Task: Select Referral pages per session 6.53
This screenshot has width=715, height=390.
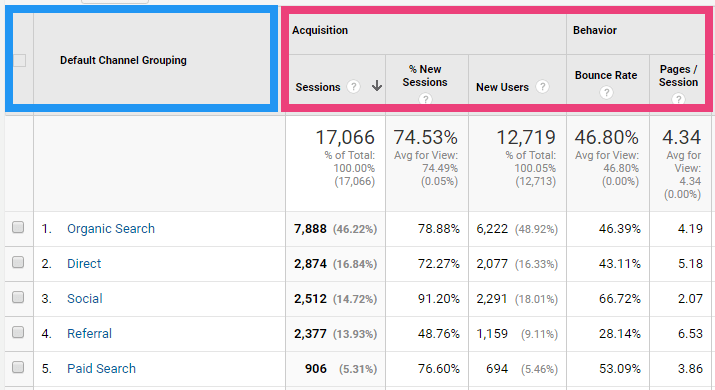Action: [x=690, y=334]
